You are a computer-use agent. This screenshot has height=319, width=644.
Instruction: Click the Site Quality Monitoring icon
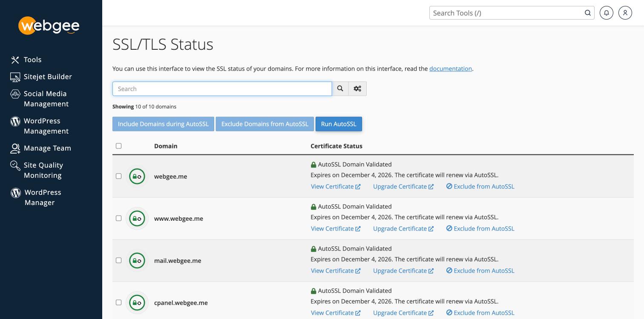15,165
